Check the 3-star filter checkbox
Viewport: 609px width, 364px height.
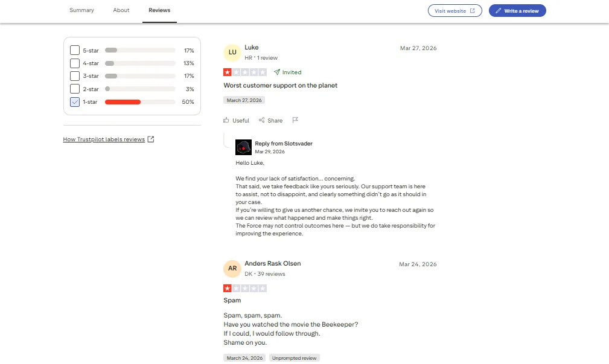pyautogui.click(x=75, y=75)
